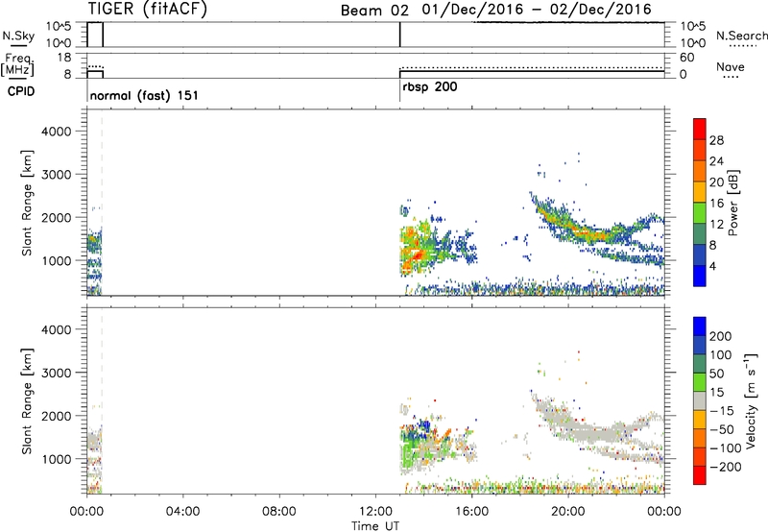This screenshot has height=532, width=768.
Task: Click the '16:00' time tick label
Action: pos(471,512)
